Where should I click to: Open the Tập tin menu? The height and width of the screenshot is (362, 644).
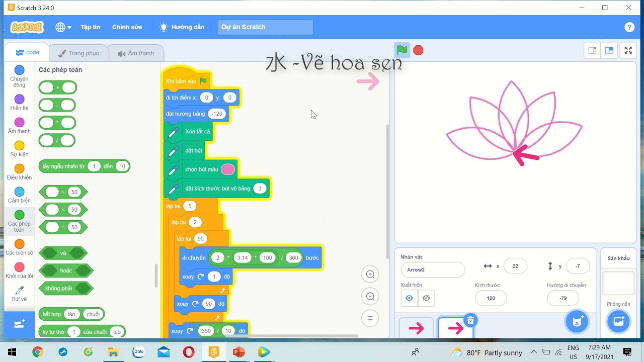point(90,27)
